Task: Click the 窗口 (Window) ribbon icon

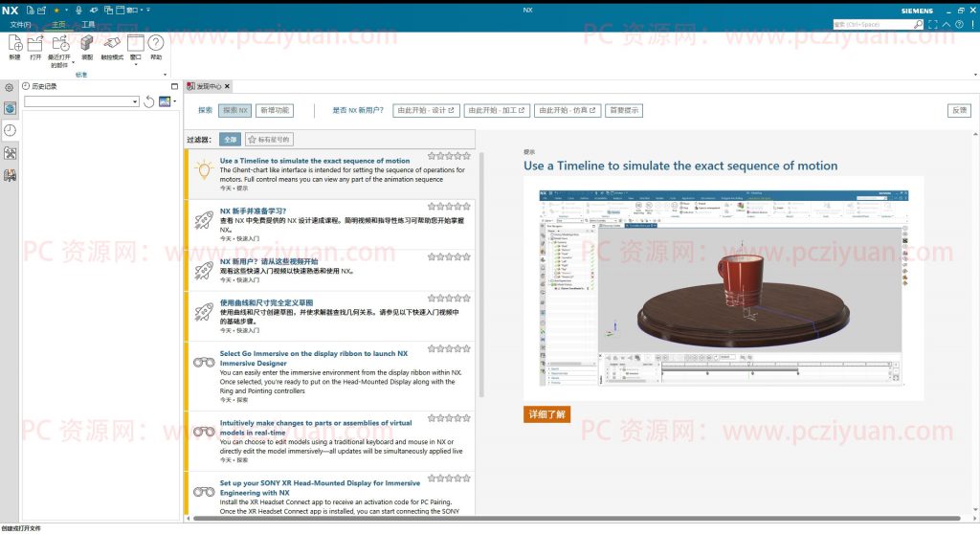Action: point(136,43)
